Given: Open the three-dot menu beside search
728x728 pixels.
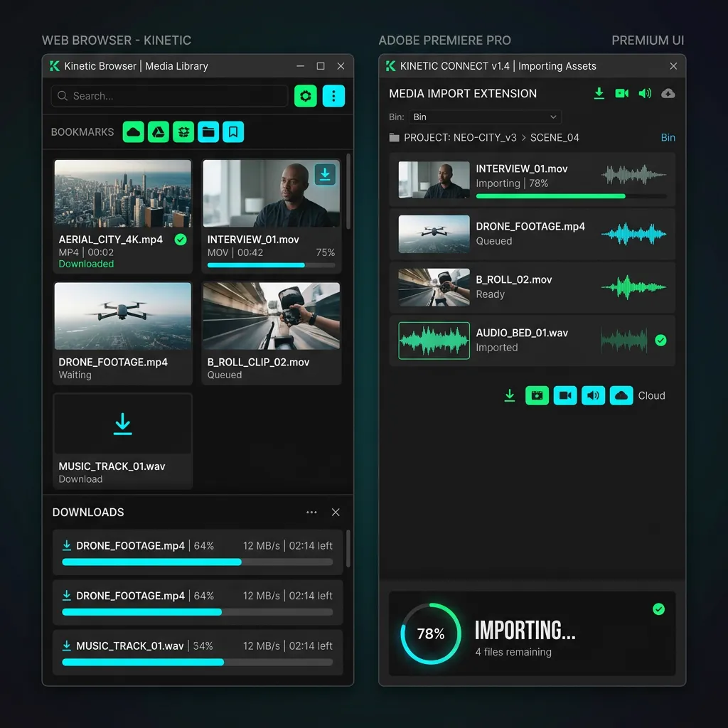Looking at the screenshot, I should click(x=333, y=96).
